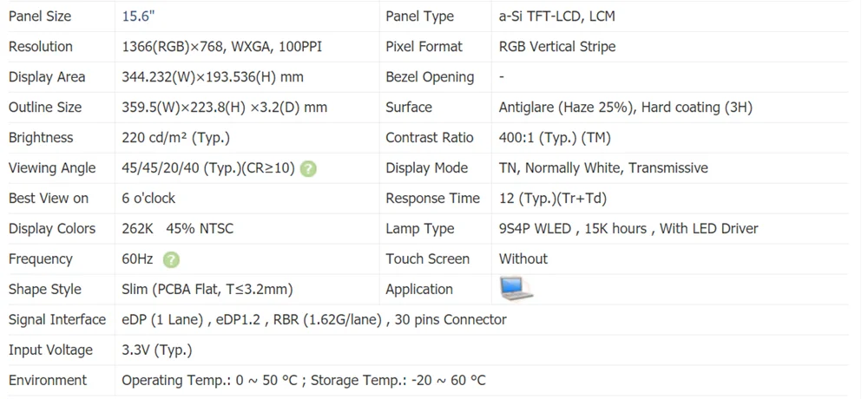Select the Touch Screen 'Without' value
868x399 pixels.
(x=523, y=259)
